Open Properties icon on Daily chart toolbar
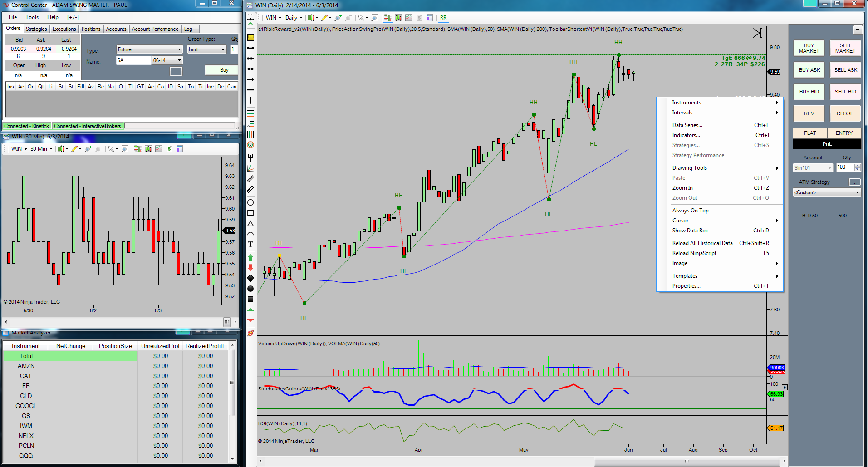The image size is (868, 467). pyautogui.click(x=430, y=18)
